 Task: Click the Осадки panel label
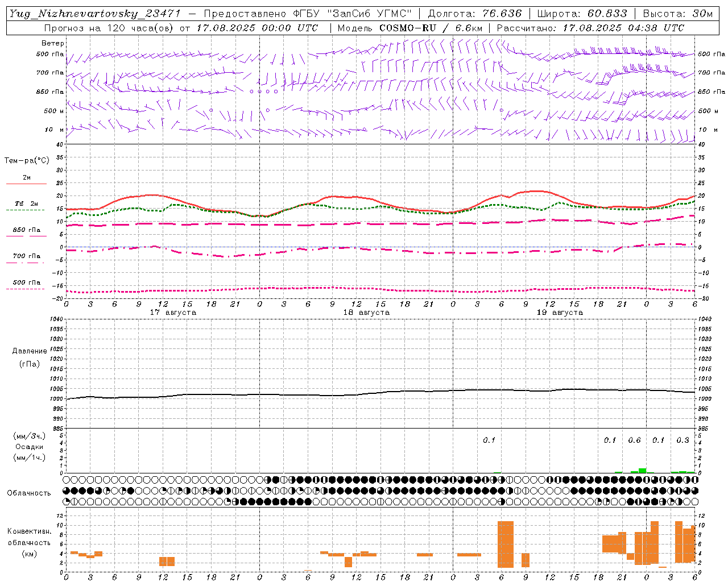pyautogui.click(x=30, y=447)
